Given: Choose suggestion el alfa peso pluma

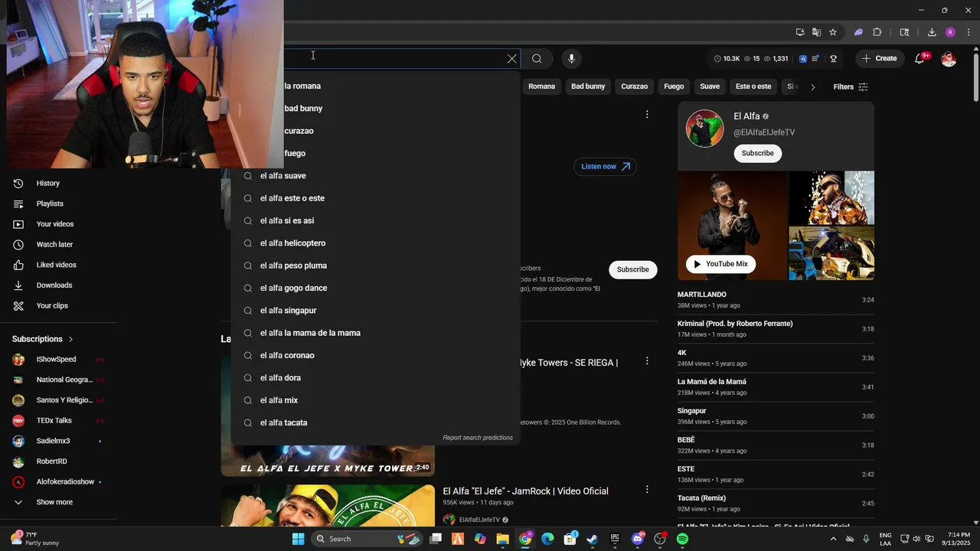Looking at the screenshot, I should point(375,266).
